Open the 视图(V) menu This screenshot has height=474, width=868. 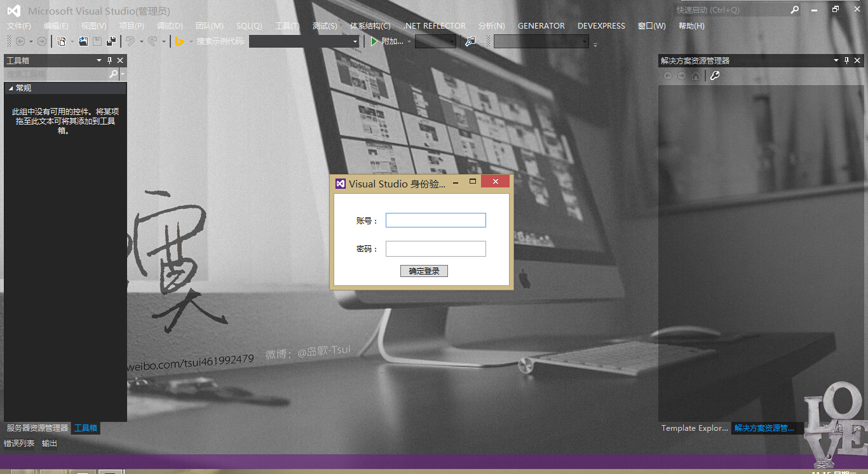coord(94,26)
